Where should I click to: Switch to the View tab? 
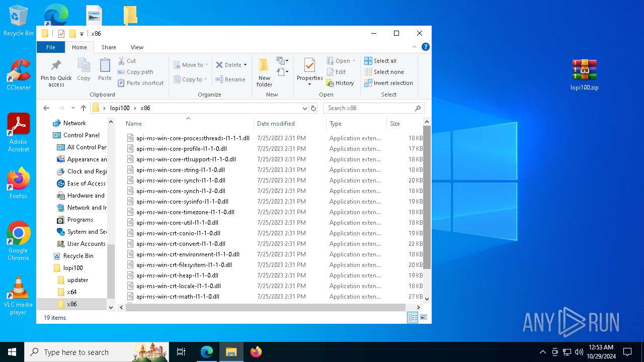click(x=137, y=47)
